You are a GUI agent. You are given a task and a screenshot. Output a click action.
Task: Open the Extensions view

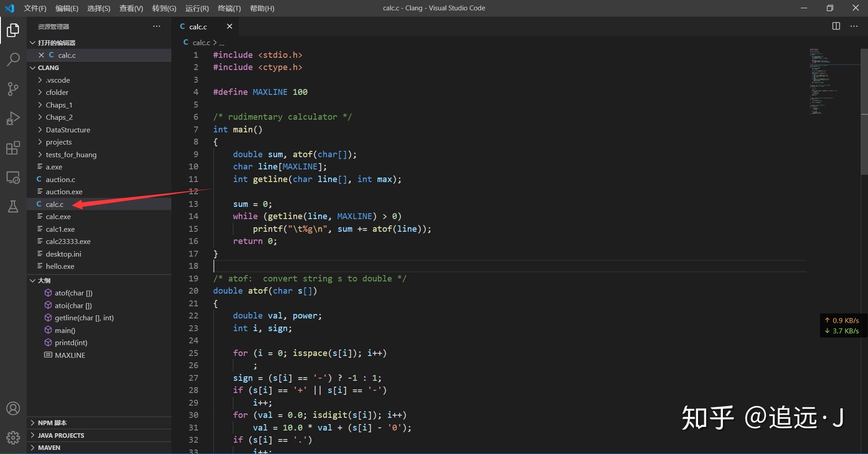(13, 148)
